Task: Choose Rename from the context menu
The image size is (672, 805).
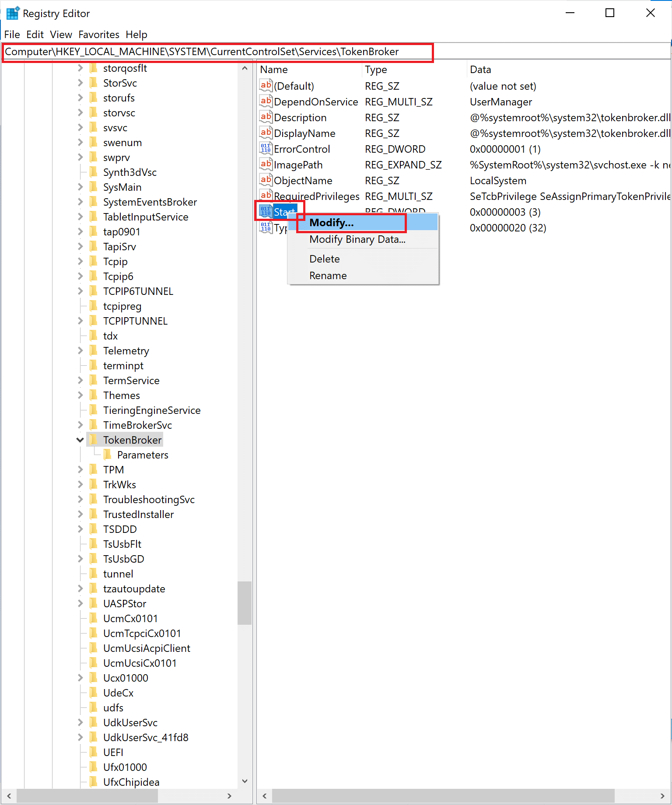Action: pos(363,275)
